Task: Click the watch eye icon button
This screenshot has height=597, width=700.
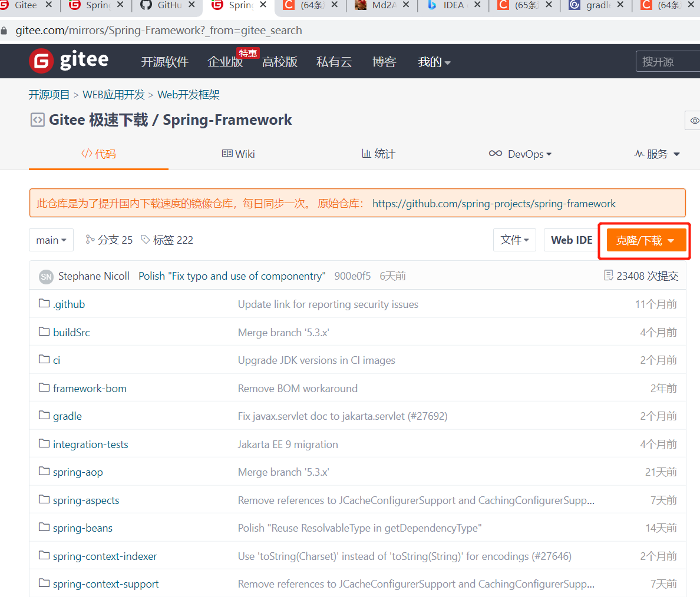Action: click(x=694, y=121)
